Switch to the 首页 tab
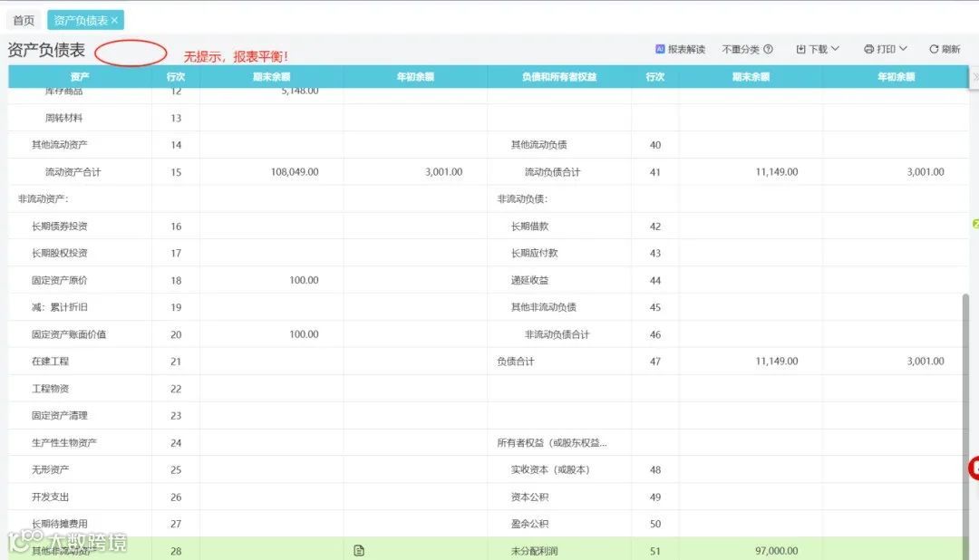979x560 pixels. (24, 20)
